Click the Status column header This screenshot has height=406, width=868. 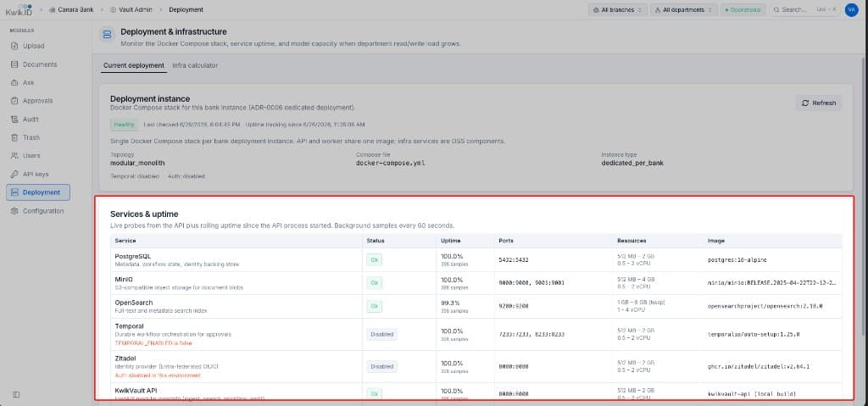pyautogui.click(x=376, y=241)
